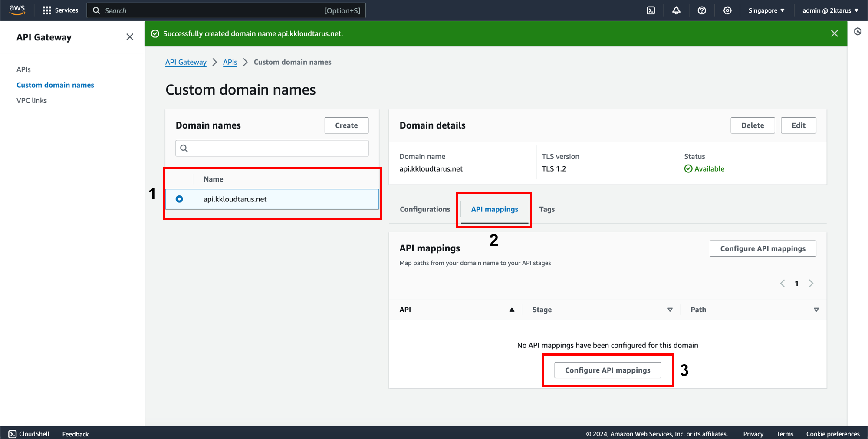Click the top search bar field
This screenshot has height=439, width=868.
point(226,10)
